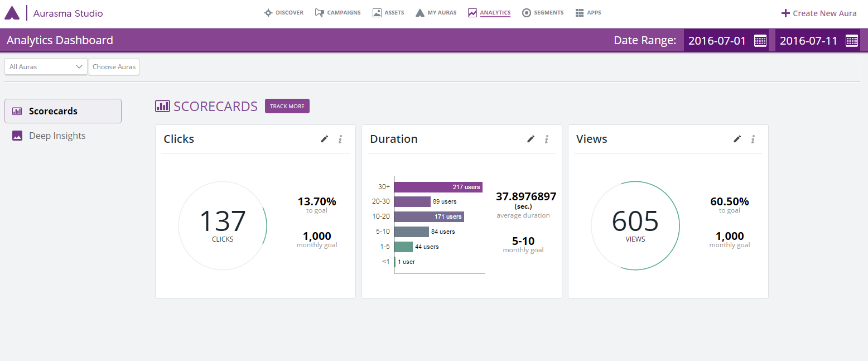Open the end date calendar icon
Image resolution: width=868 pixels, height=361 pixels.
pos(851,40)
